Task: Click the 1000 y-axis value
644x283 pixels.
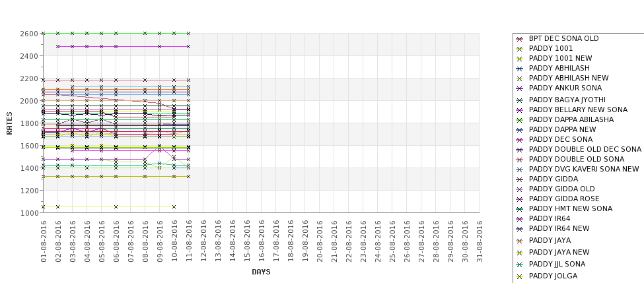Action: click(29, 213)
